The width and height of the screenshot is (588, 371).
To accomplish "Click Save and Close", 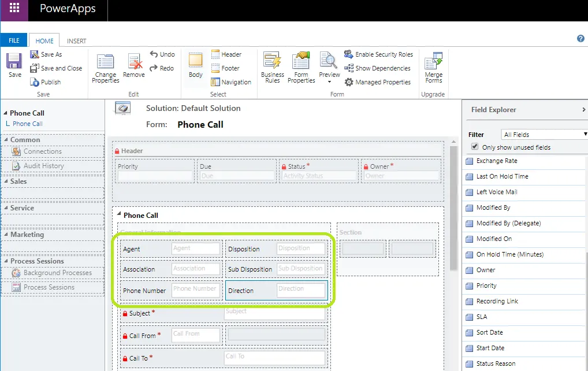I will [x=56, y=68].
